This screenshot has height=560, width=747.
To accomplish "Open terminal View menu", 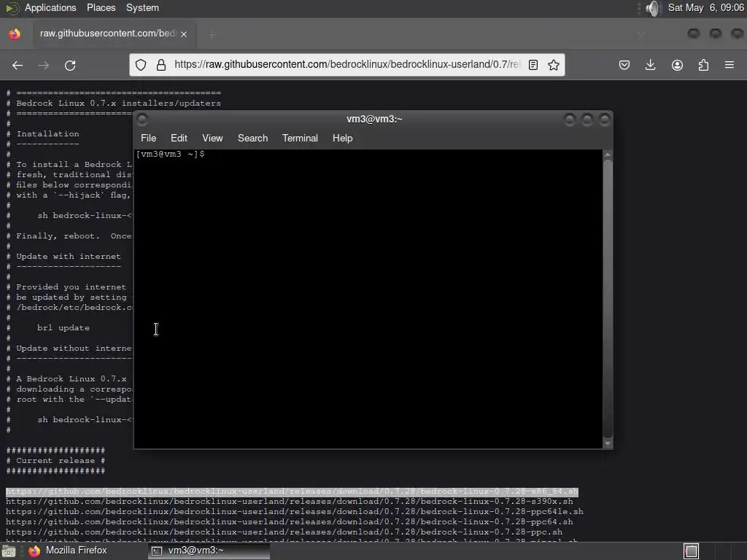I will click(x=212, y=138).
